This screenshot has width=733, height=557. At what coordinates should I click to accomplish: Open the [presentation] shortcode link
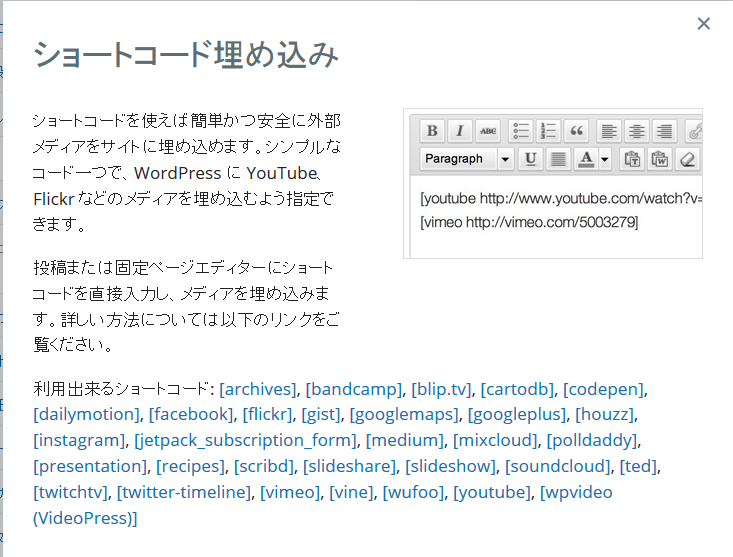pos(90,466)
